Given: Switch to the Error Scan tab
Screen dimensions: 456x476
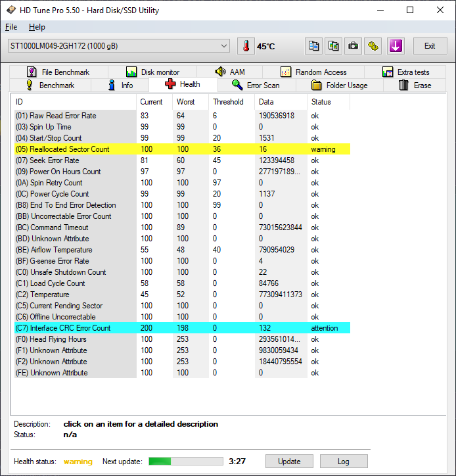Looking at the screenshot, I should coord(257,85).
